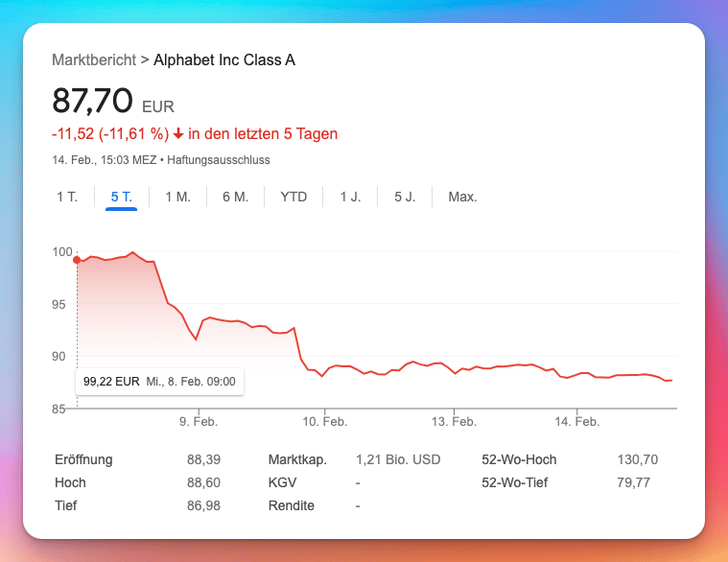Click the 13. Feb. axis label
The image size is (728, 562).
point(454,421)
